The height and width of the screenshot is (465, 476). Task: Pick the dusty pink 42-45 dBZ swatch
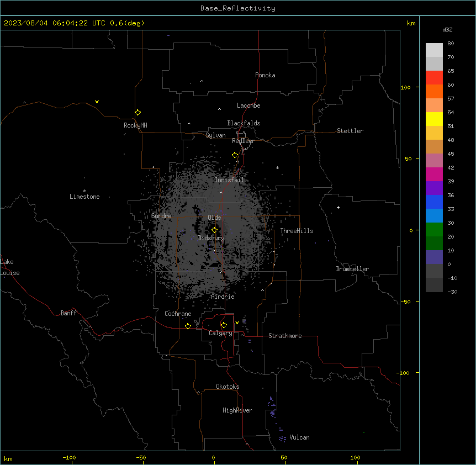(434, 161)
